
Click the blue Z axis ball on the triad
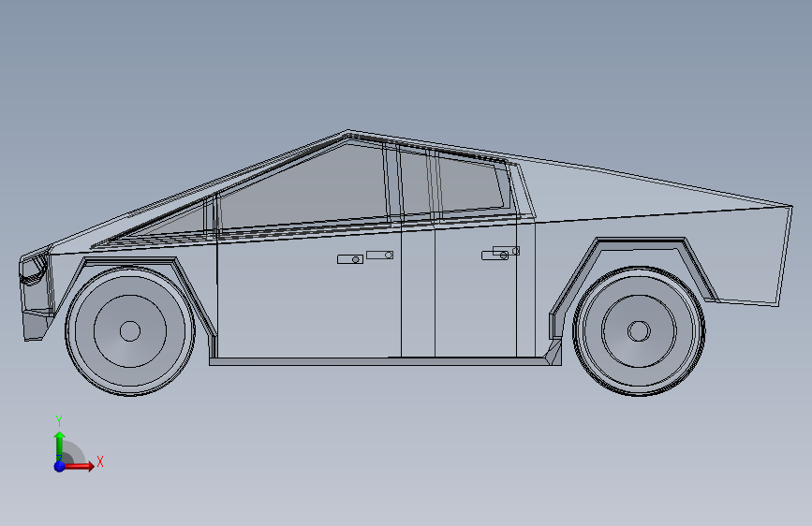tap(60, 466)
